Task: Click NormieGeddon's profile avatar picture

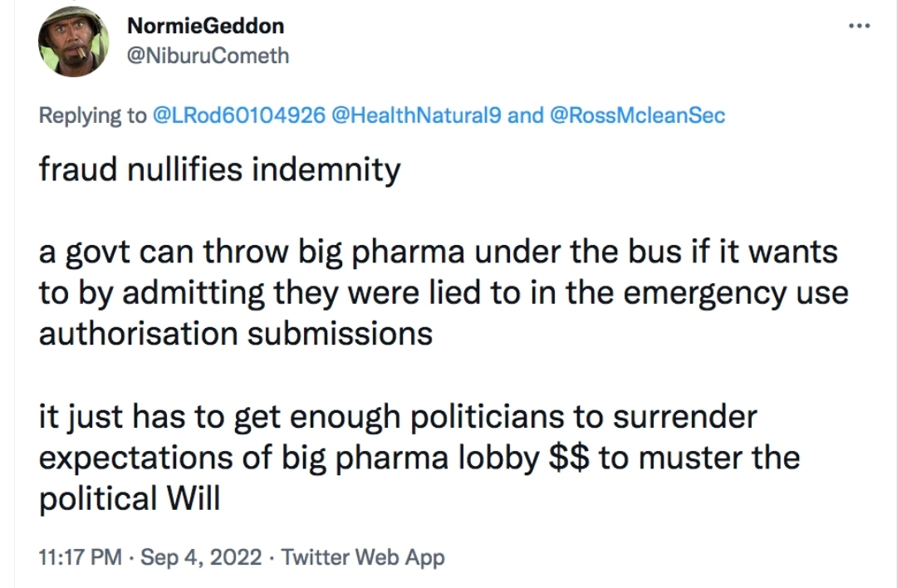Action: (x=74, y=43)
